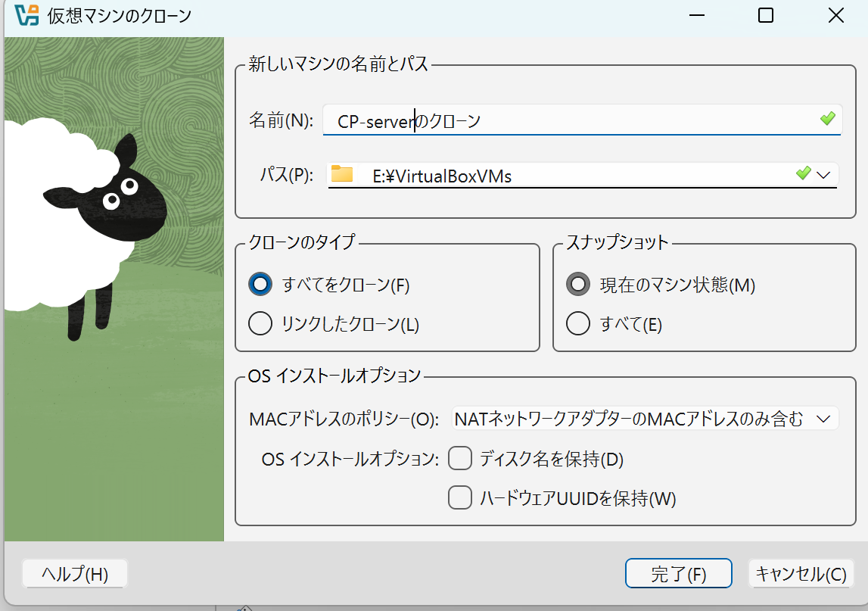Enable ディスク名を保持 option

pyautogui.click(x=460, y=458)
